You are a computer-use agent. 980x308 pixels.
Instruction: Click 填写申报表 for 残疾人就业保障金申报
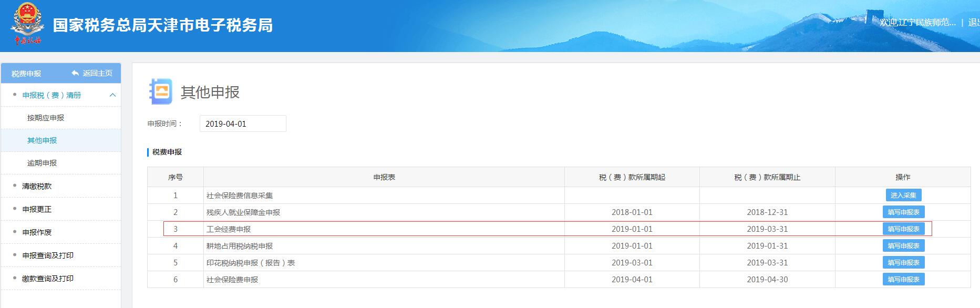(903, 212)
